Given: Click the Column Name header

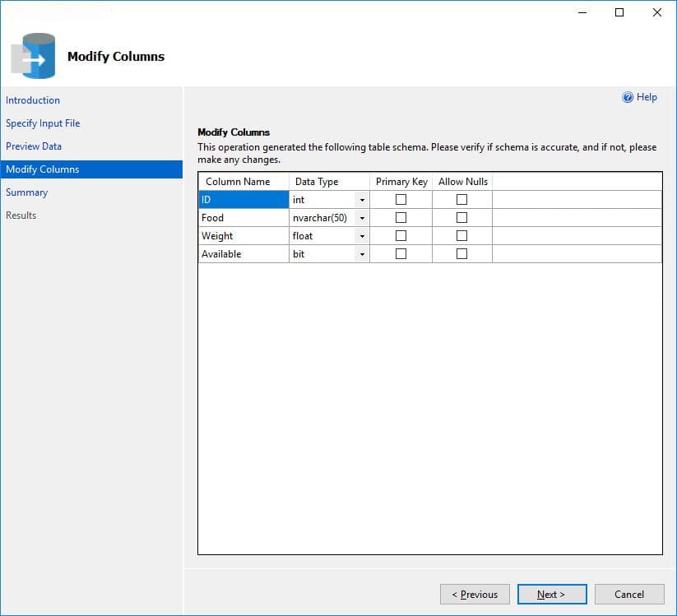Looking at the screenshot, I should (243, 181).
